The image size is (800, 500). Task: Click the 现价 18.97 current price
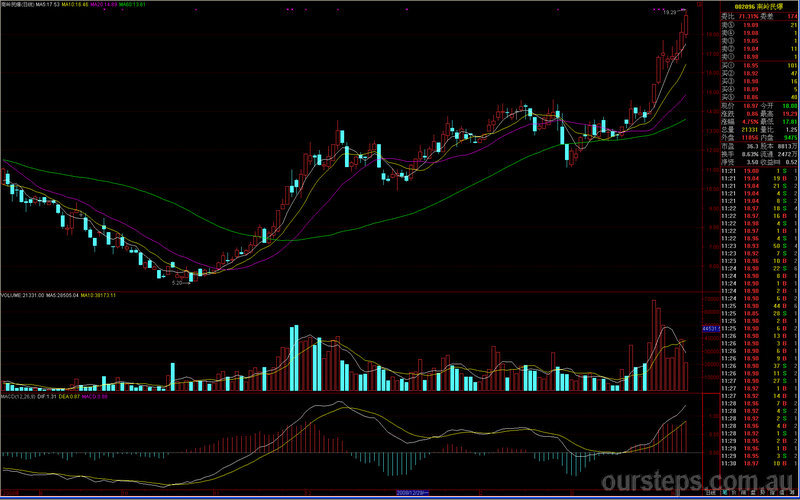point(751,106)
